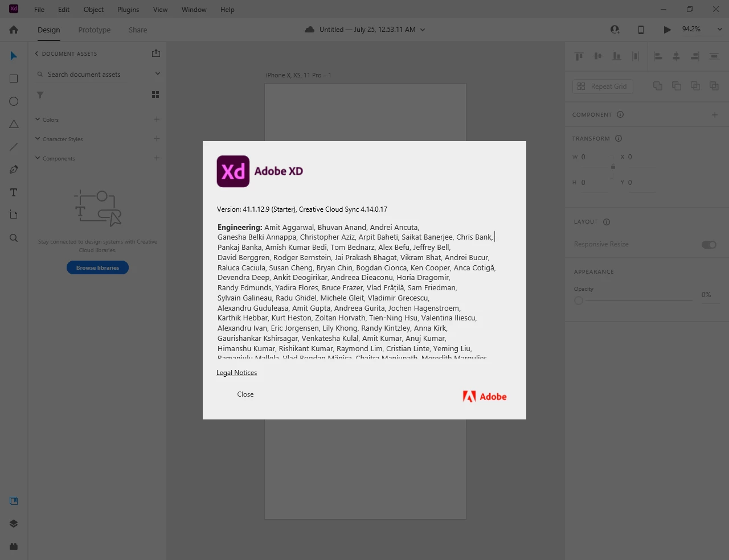The image size is (729, 560).
Task: Select the Rectangle tool
Action: [14, 79]
